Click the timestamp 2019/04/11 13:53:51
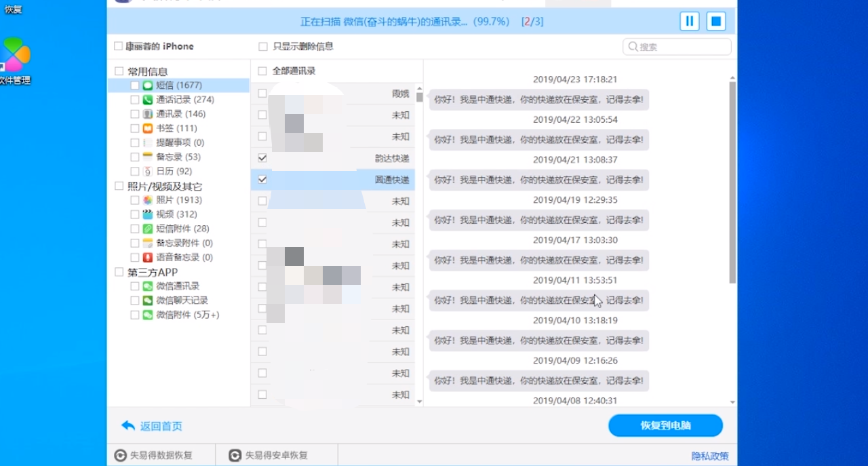This screenshot has height=466, width=868. click(x=575, y=280)
